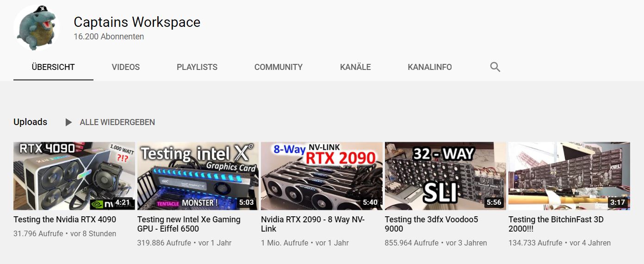Click the 3:17 duration badge on BitchinFast video
Image resolution: width=644 pixels, height=264 pixels.
pos(618,202)
